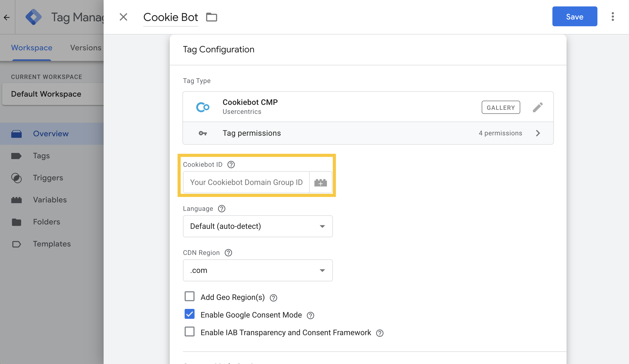Open the CDN Region dropdown
This screenshot has width=629, height=364.
click(258, 270)
